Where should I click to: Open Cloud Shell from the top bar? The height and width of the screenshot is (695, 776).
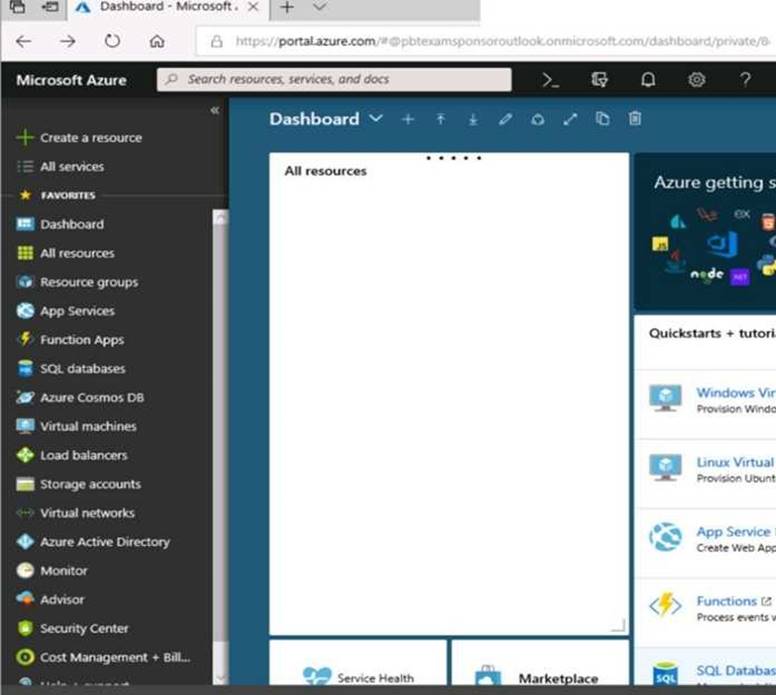point(550,80)
